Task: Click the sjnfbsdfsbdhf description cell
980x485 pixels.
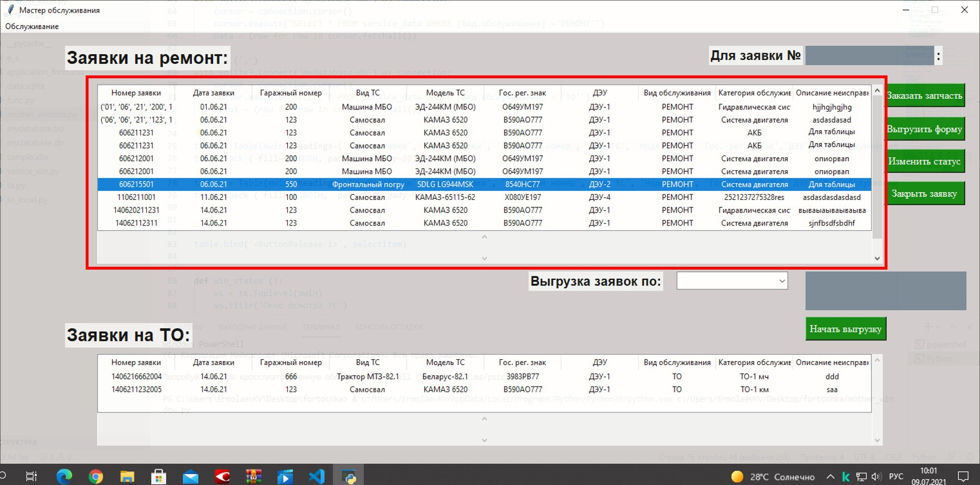Action: coord(832,223)
